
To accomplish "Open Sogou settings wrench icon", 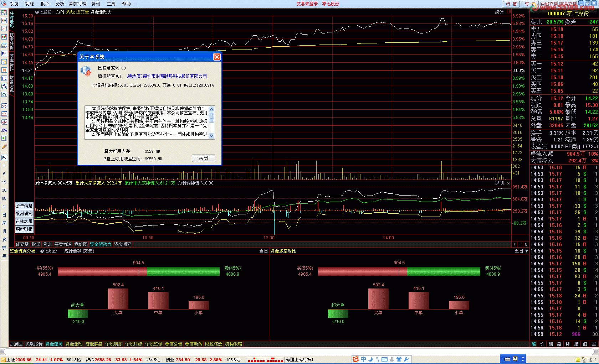I will pos(406,359).
